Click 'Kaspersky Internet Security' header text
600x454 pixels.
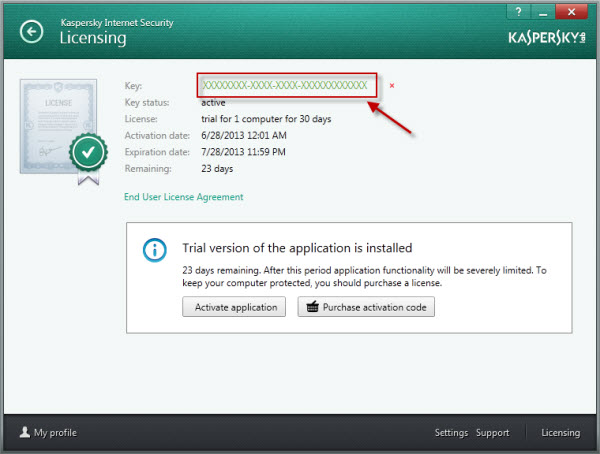(117, 23)
